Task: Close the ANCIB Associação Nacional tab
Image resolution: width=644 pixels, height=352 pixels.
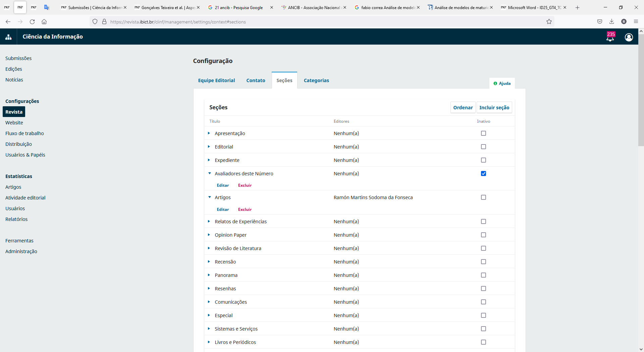Action: (x=345, y=7)
